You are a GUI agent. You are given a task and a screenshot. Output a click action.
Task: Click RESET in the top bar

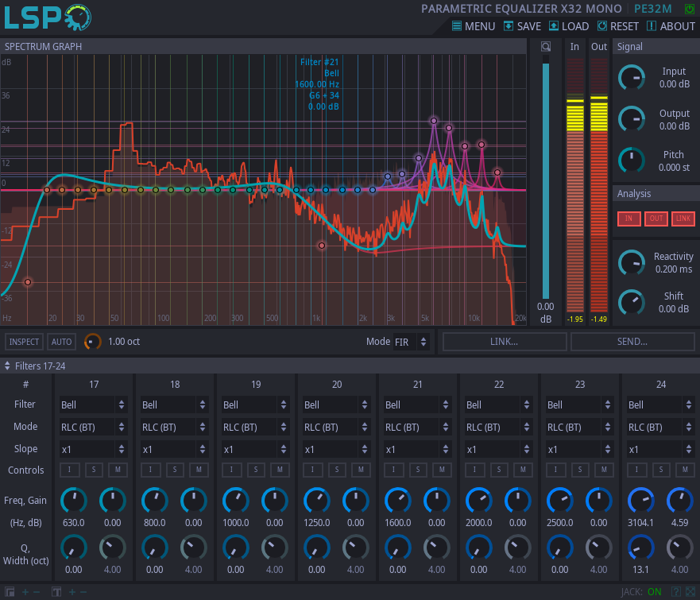point(618,26)
